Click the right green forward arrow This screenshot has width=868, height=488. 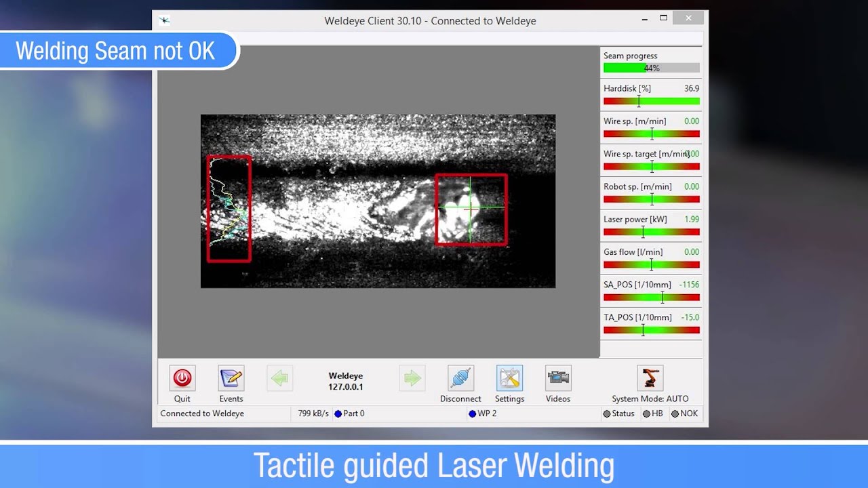[412, 378]
